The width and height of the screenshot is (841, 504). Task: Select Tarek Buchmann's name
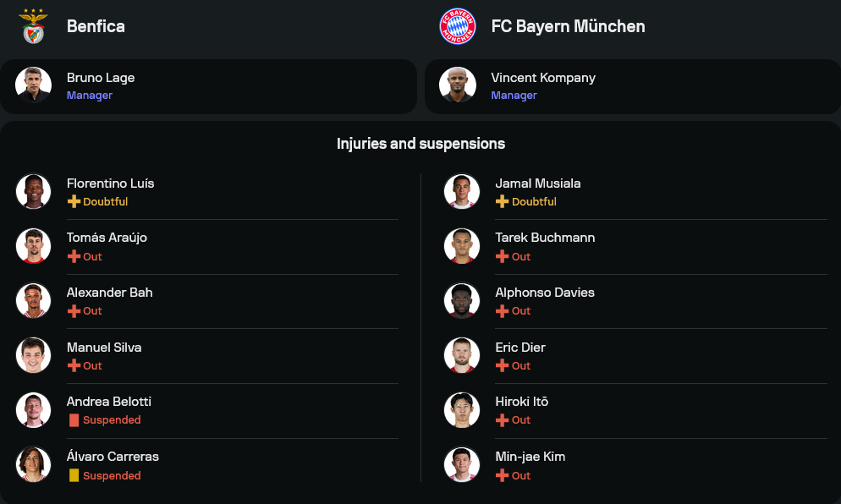[x=545, y=238]
